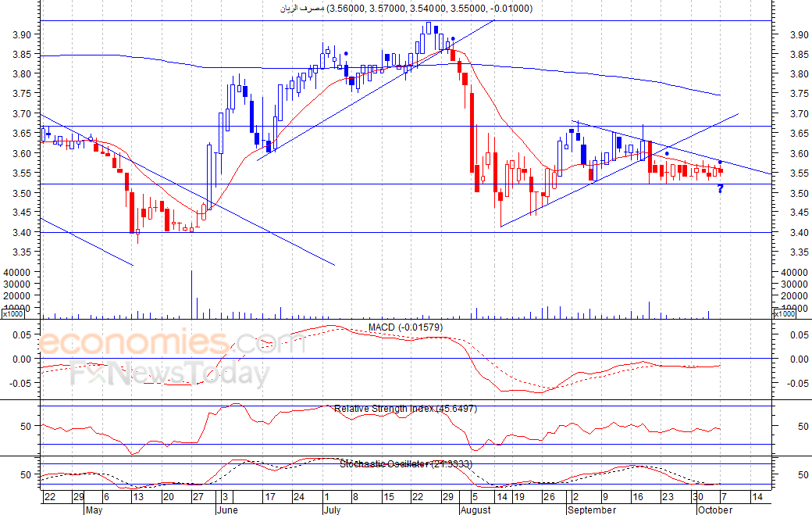Select the June month label on time axis
The image size is (812, 515).
point(227,510)
